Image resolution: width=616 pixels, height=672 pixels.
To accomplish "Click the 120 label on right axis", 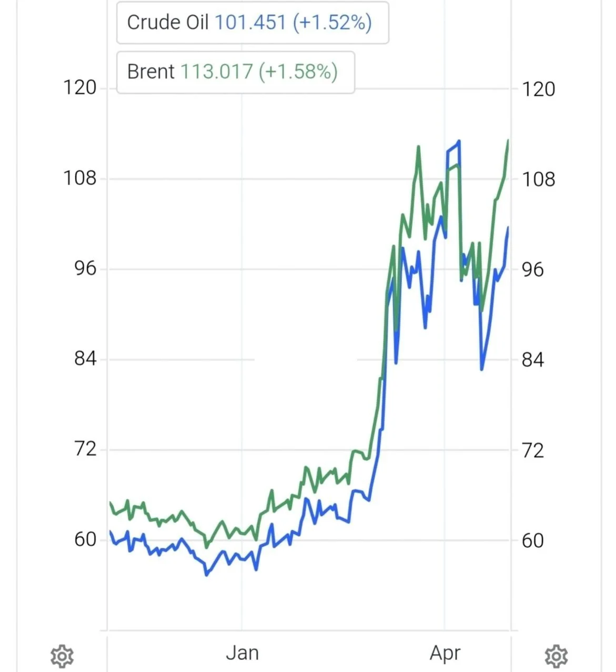I will click(538, 89).
